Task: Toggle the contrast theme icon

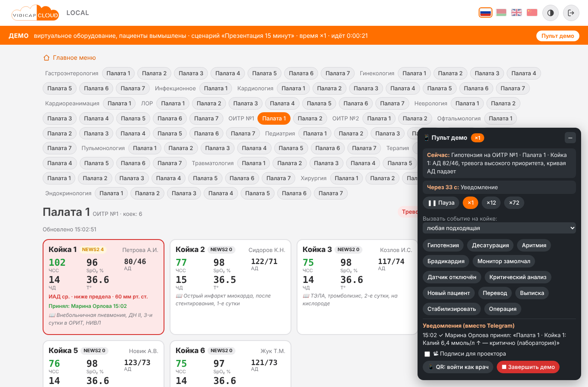Action: [551, 13]
